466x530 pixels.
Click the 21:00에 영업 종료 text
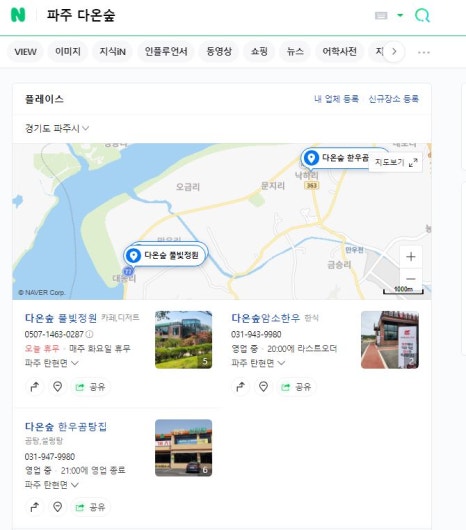(93, 470)
